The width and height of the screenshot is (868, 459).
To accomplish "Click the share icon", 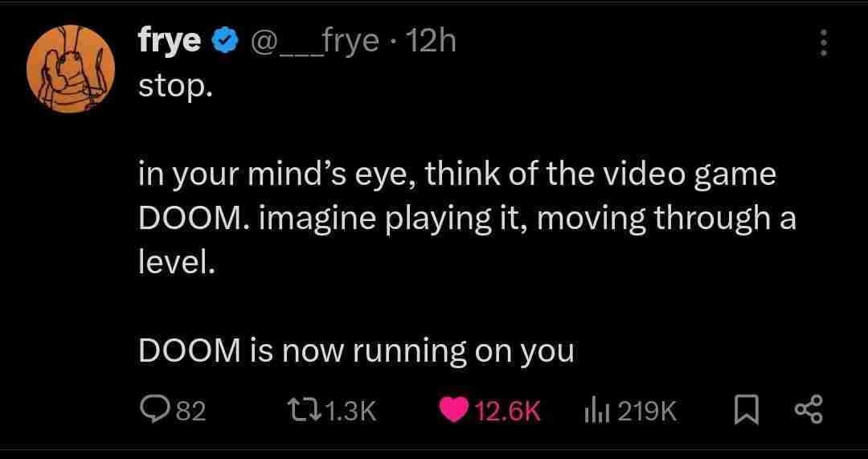I will click(x=808, y=411).
